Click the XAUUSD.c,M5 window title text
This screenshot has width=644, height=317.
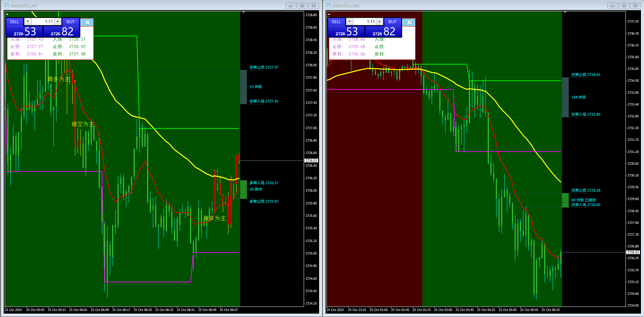[346, 6]
